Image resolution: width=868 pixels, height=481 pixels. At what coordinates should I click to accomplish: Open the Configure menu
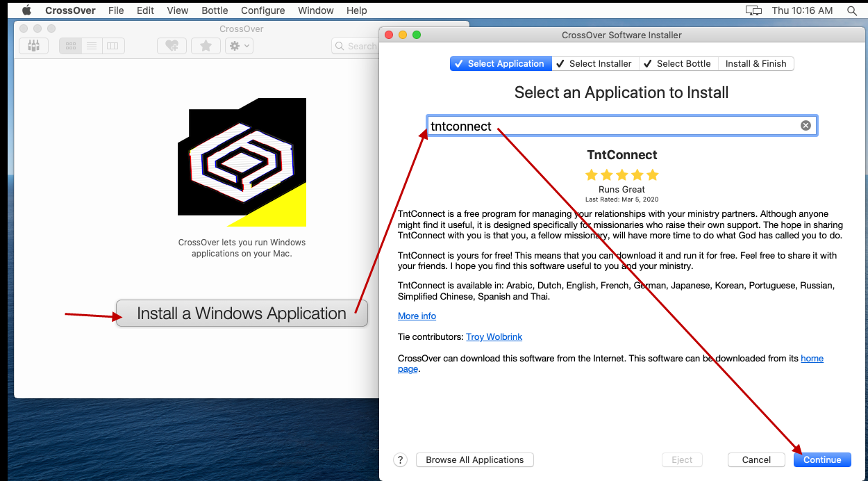[x=263, y=10]
